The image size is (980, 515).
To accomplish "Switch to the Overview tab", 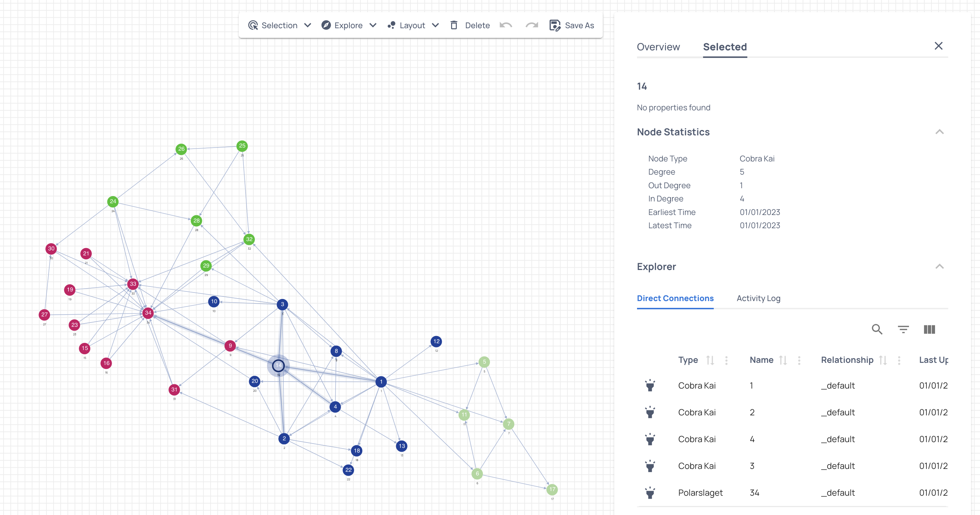I will click(x=658, y=47).
